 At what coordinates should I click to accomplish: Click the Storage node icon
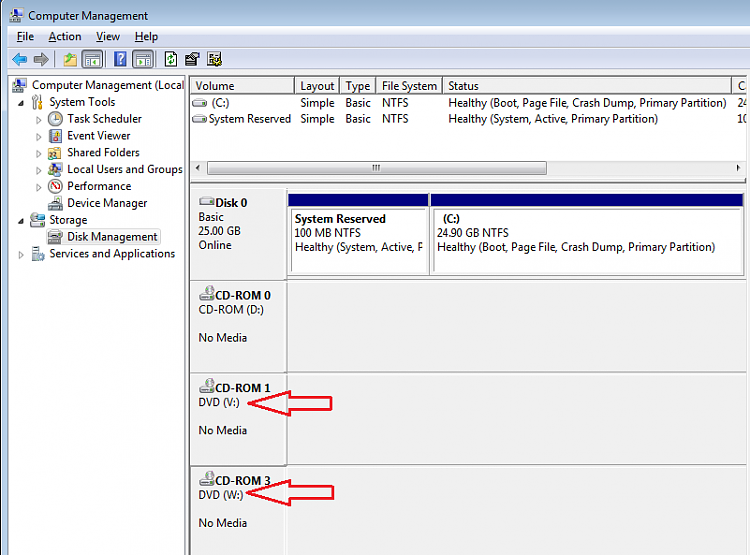click(x=37, y=220)
